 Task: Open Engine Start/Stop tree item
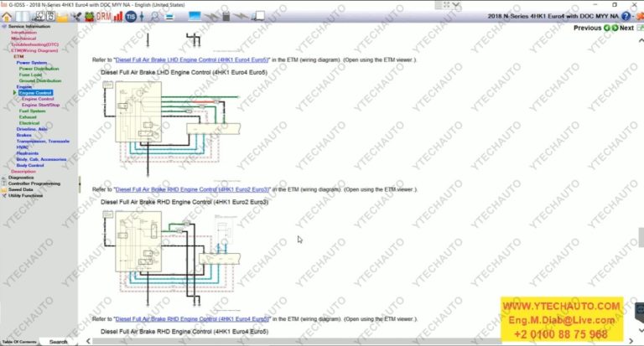(40, 105)
